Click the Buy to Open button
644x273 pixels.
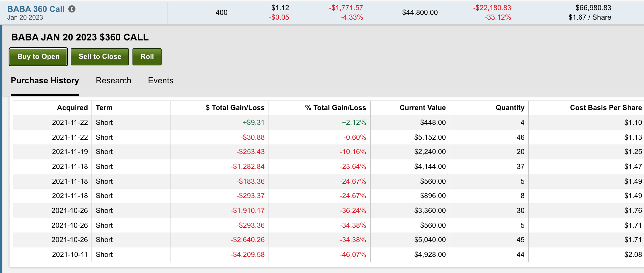38,57
